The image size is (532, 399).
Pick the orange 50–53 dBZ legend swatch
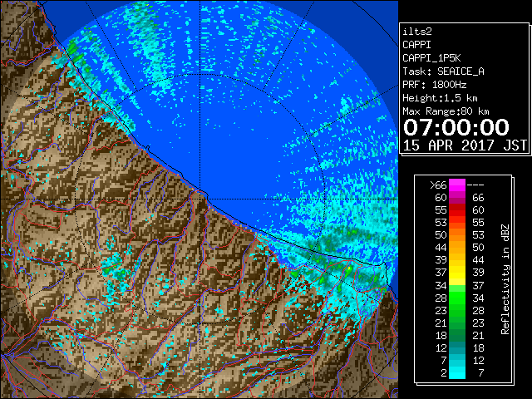click(457, 235)
